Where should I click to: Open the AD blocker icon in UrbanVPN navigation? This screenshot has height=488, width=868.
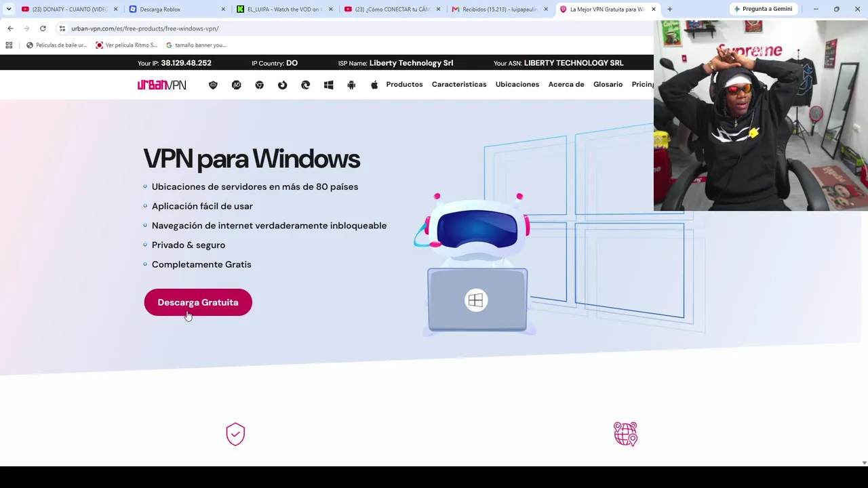coord(236,85)
